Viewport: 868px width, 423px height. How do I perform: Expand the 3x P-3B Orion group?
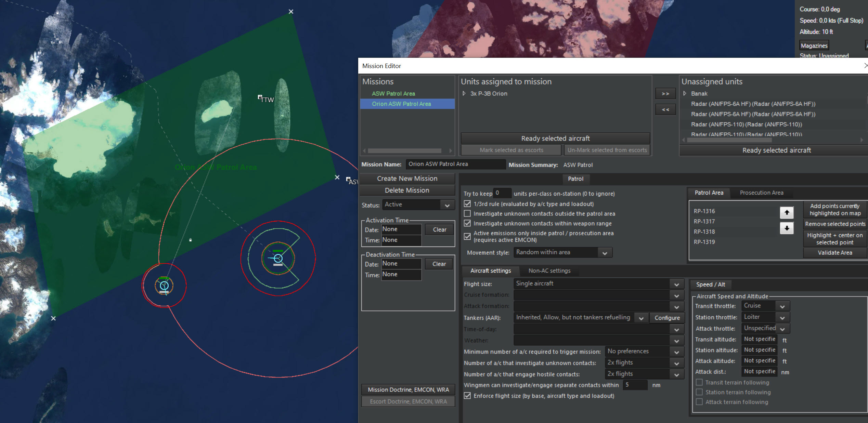[x=464, y=93]
